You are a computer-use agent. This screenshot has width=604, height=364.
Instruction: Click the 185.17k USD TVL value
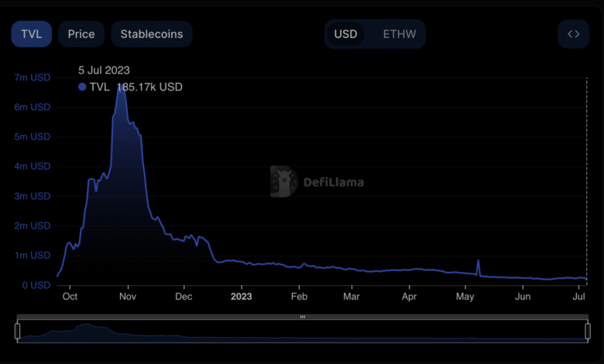coord(149,88)
